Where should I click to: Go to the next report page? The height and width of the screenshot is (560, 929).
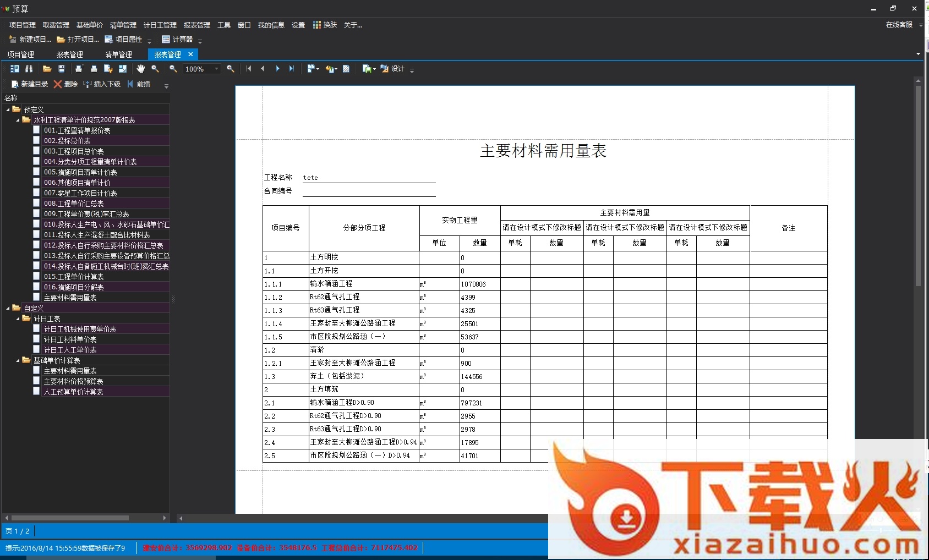(277, 69)
